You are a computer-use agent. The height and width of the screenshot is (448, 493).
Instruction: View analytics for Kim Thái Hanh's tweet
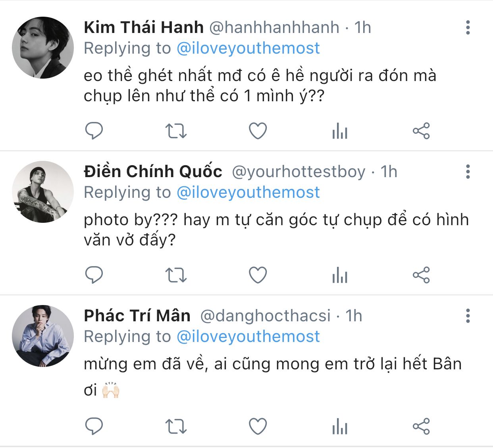pos(340,131)
